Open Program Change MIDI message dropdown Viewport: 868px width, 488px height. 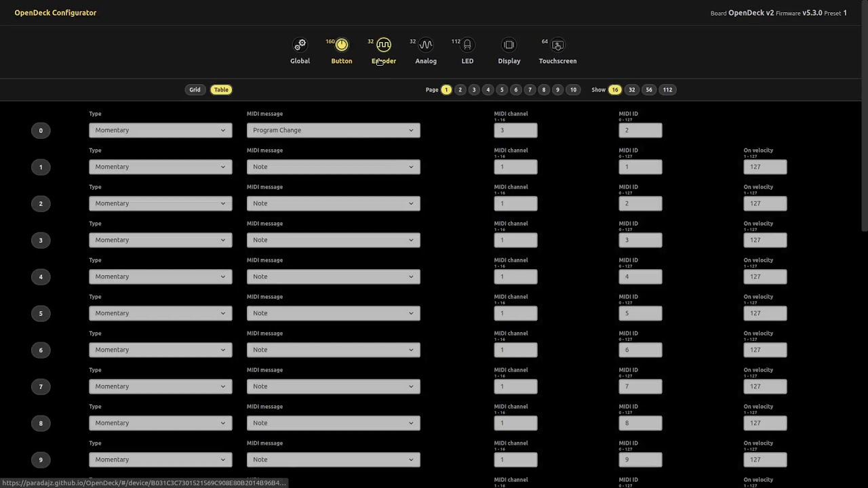point(334,130)
